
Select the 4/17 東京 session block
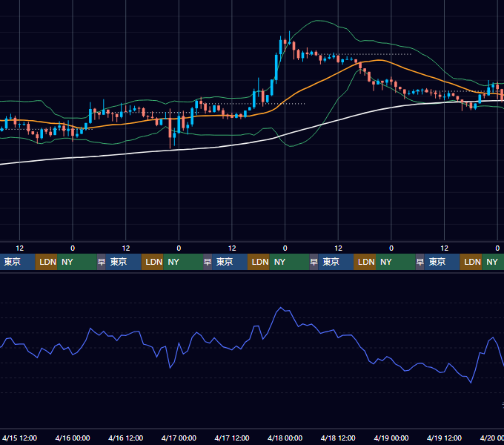[230, 262]
